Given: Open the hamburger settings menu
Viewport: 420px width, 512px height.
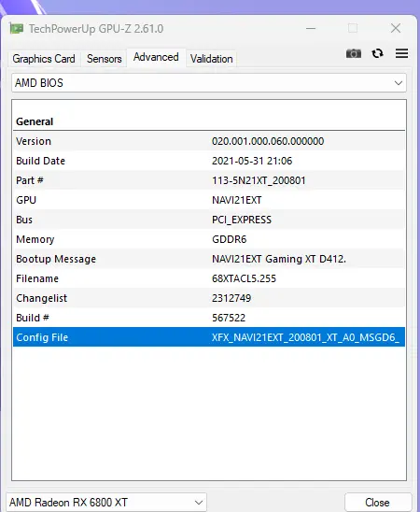Looking at the screenshot, I should pos(401,53).
